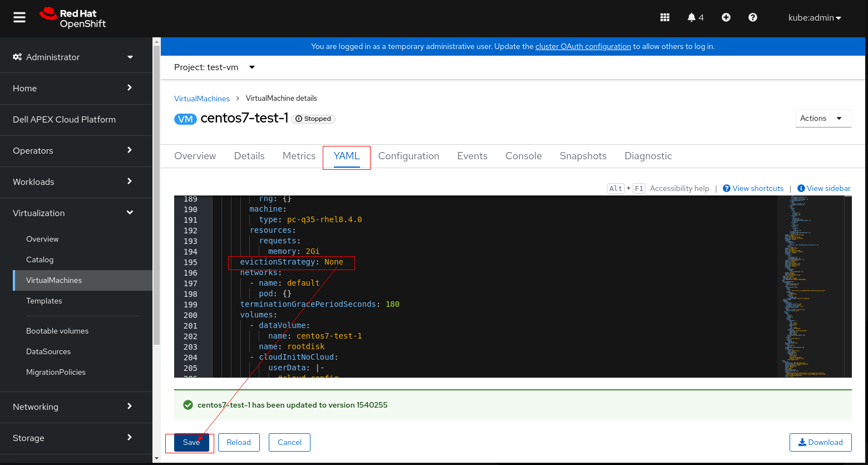Screen dimensions: 868x465
Task: Open the application launcher grid icon
Action: pyautogui.click(x=664, y=18)
